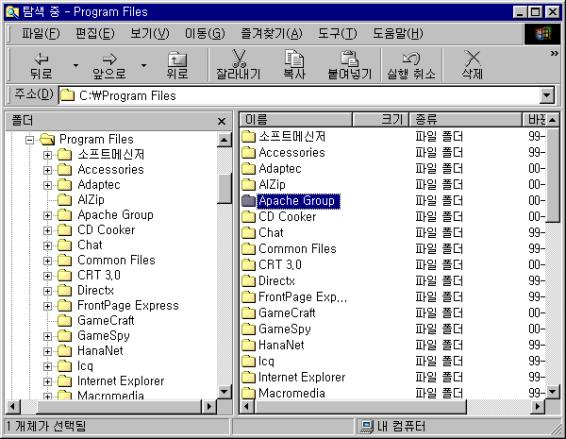The height and width of the screenshot is (439, 566).
Task: Click the Undo (실행 취소) icon
Action: [x=411, y=58]
